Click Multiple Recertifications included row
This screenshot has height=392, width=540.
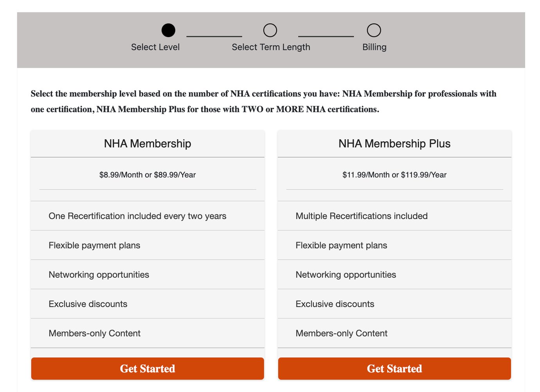click(362, 216)
